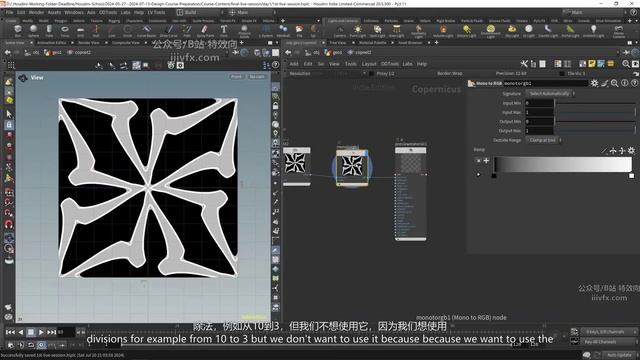Screen dimensions: 640x360
Task: Add a ramp point with plus button
Action: point(486,161)
